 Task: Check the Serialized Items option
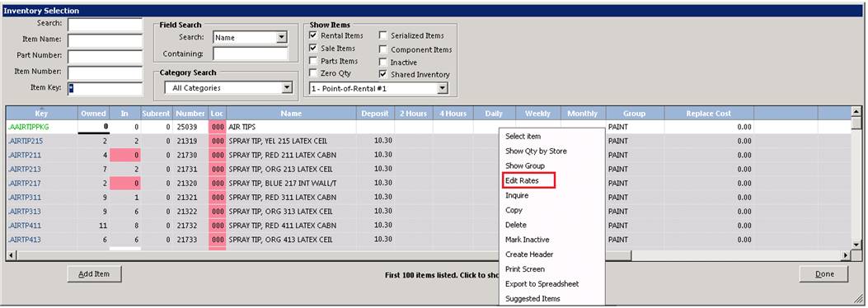click(383, 35)
